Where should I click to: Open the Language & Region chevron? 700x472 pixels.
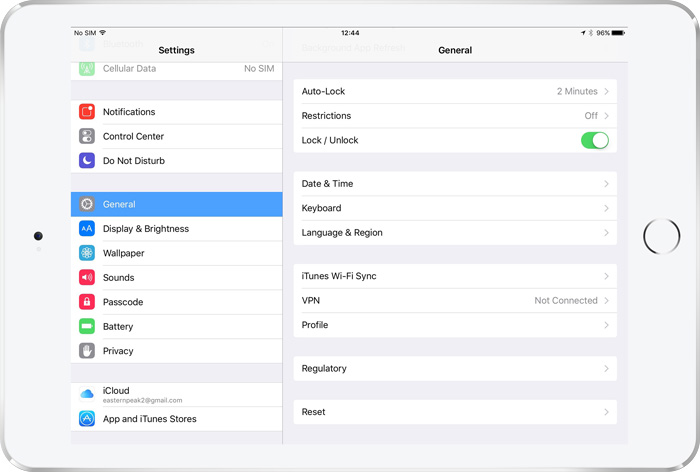pyautogui.click(x=606, y=233)
